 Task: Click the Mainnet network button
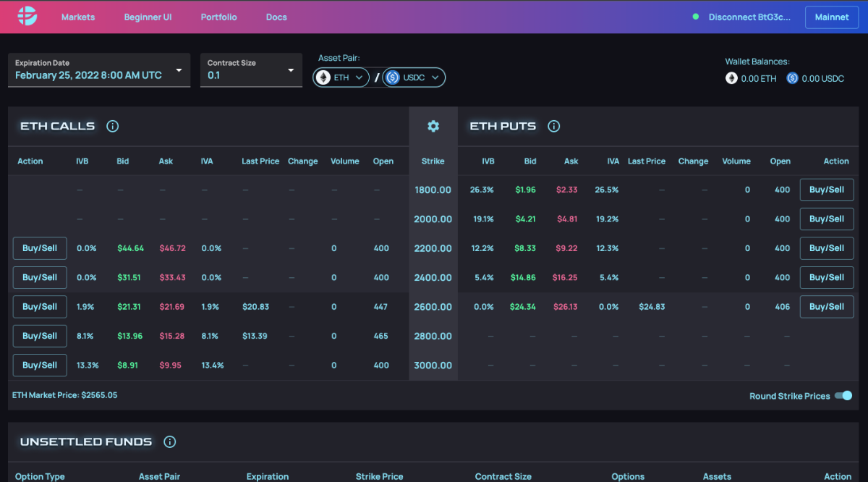tap(831, 17)
